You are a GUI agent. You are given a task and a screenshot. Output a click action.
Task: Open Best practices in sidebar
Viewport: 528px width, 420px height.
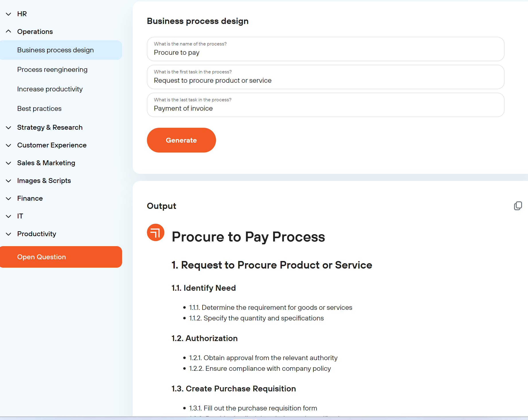(x=39, y=109)
